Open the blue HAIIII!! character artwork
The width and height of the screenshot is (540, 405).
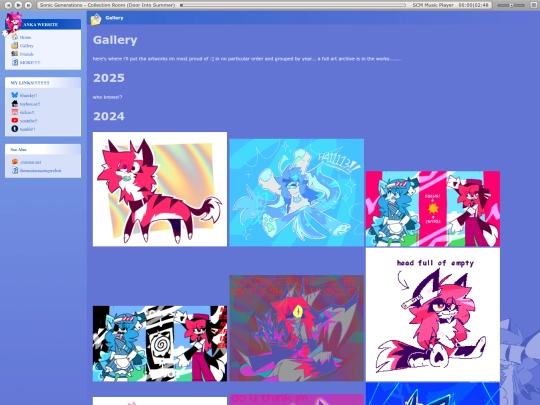(297, 193)
